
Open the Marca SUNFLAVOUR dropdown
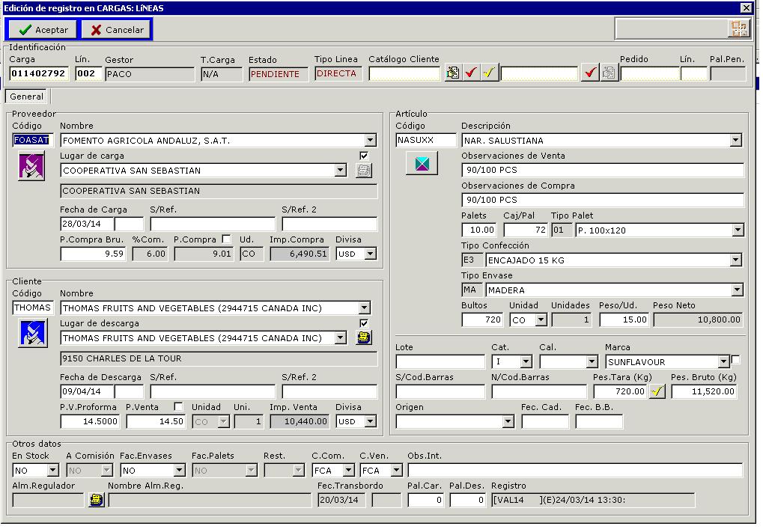click(723, 362)
